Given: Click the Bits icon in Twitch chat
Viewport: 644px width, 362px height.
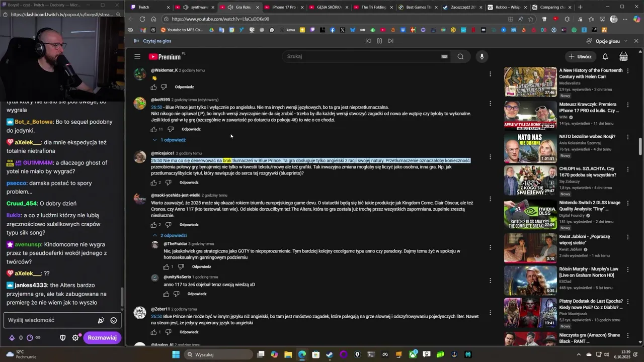Looking at the screenshot, I should click(x=12, y=338).
